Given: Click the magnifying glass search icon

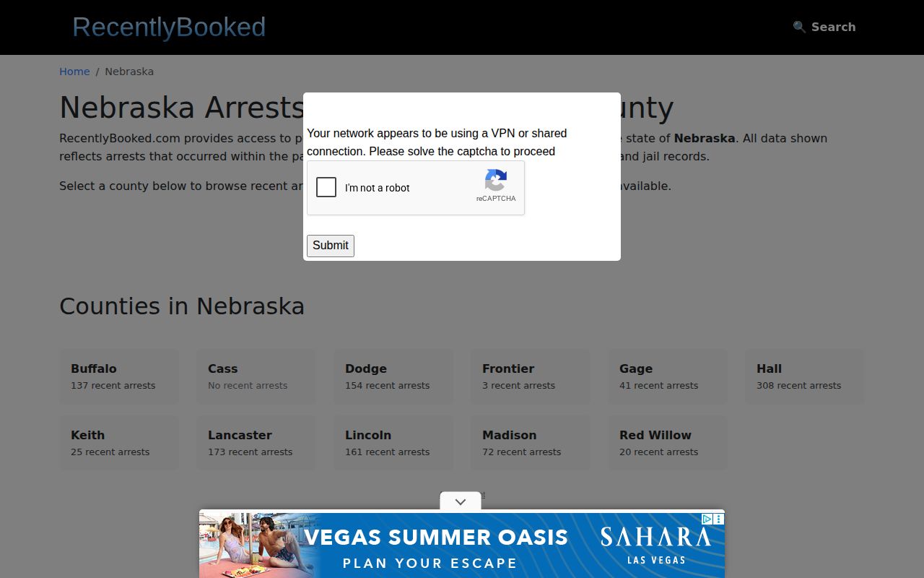Looking at the screenshot, I should (799, 27).
